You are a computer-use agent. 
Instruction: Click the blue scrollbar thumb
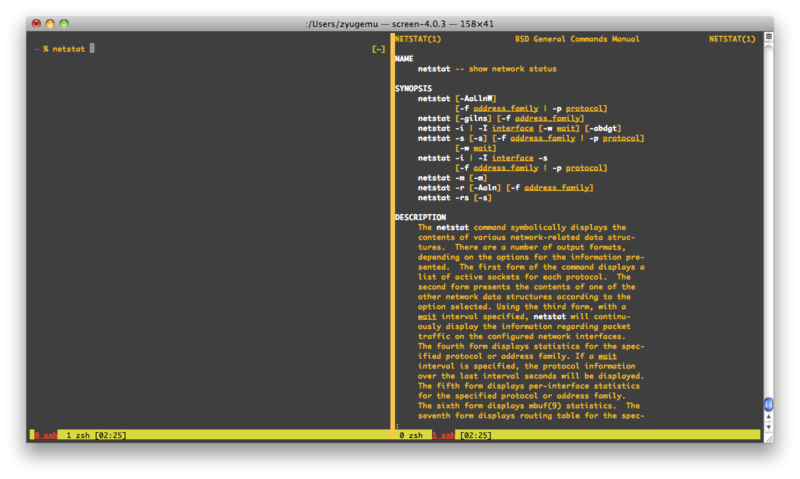click(768, 405)
